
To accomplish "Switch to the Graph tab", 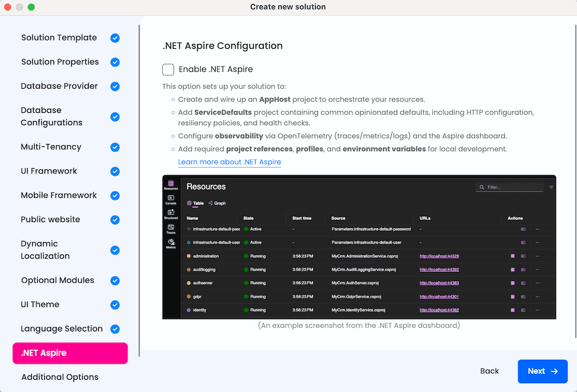I will (219, 203).
